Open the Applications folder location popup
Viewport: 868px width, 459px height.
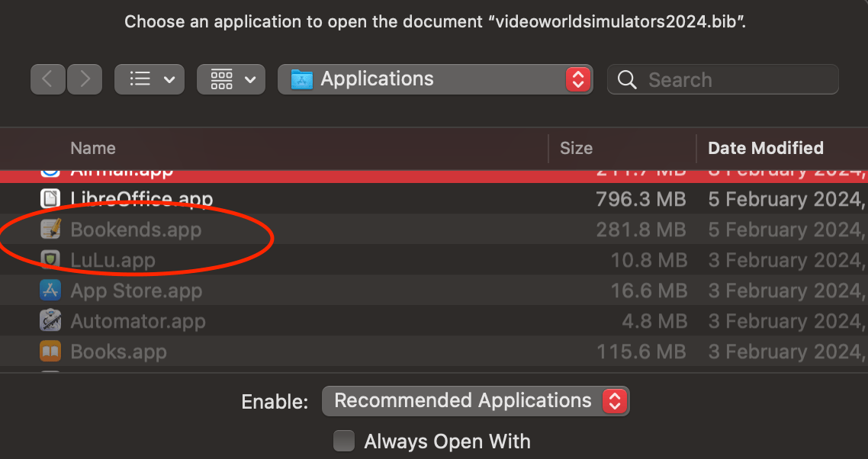coord(435,79)
